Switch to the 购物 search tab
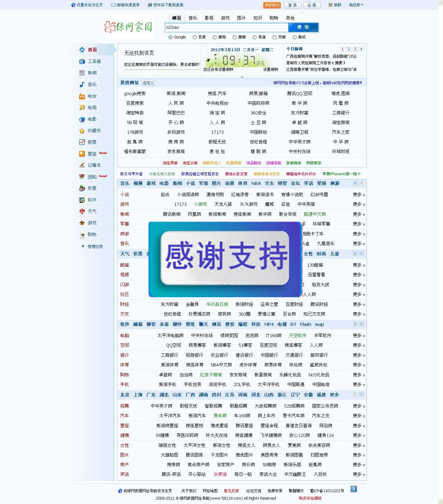The image size is (443, 504). tap(274, 18)
